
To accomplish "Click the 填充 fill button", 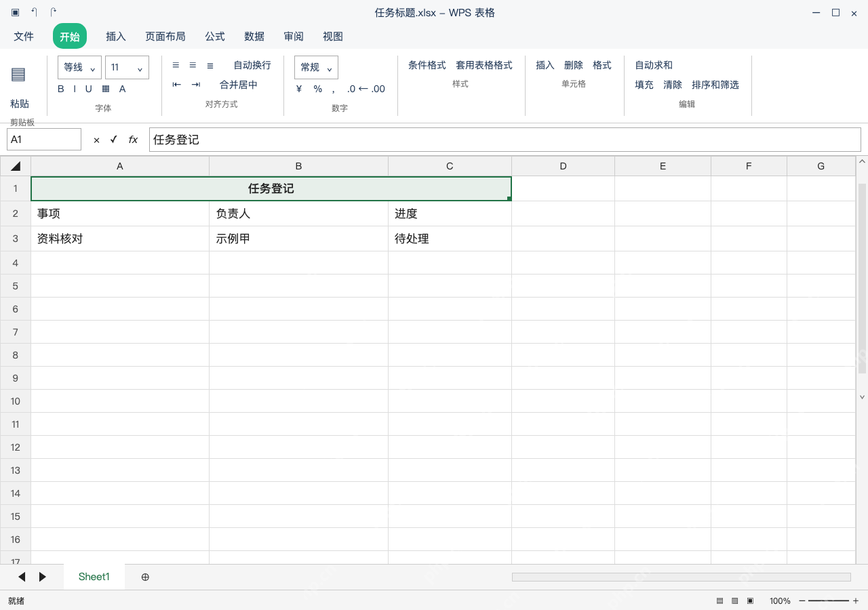I will tap(644, 85).
